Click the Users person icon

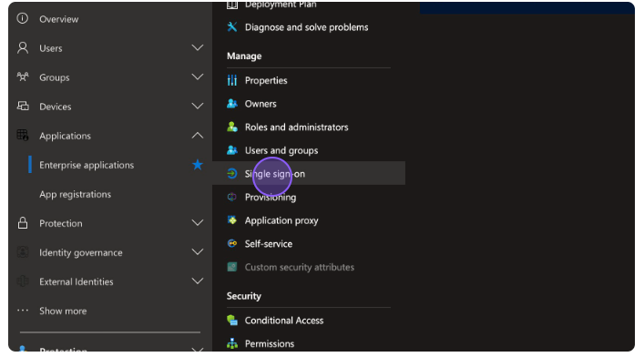pyautogui.click(x=23, y=47)
